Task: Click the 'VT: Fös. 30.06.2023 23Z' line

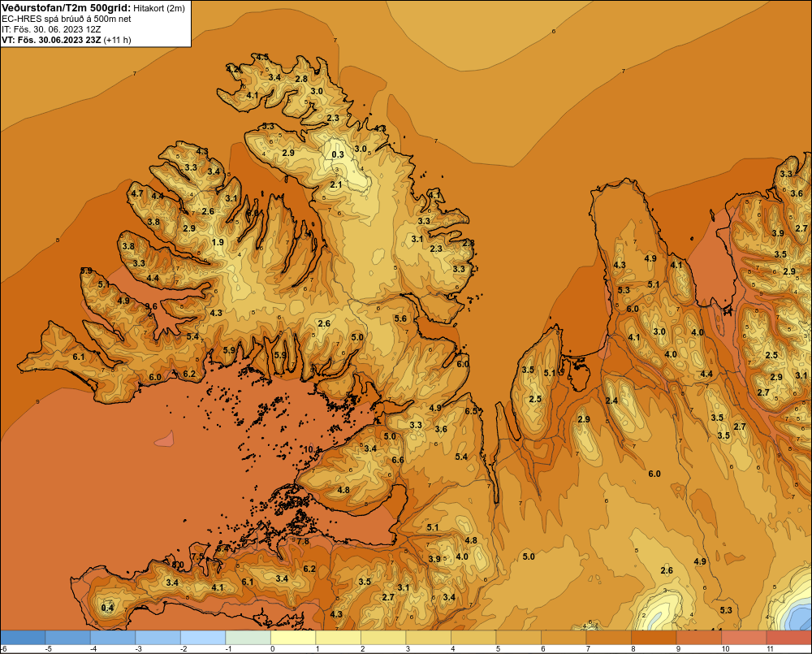Action: coord(51,40)
